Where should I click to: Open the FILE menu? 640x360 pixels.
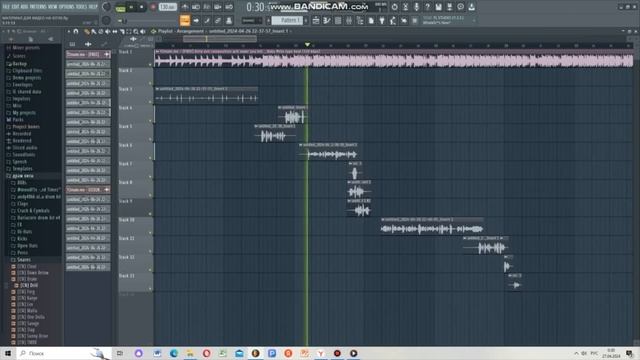(6, 7)
